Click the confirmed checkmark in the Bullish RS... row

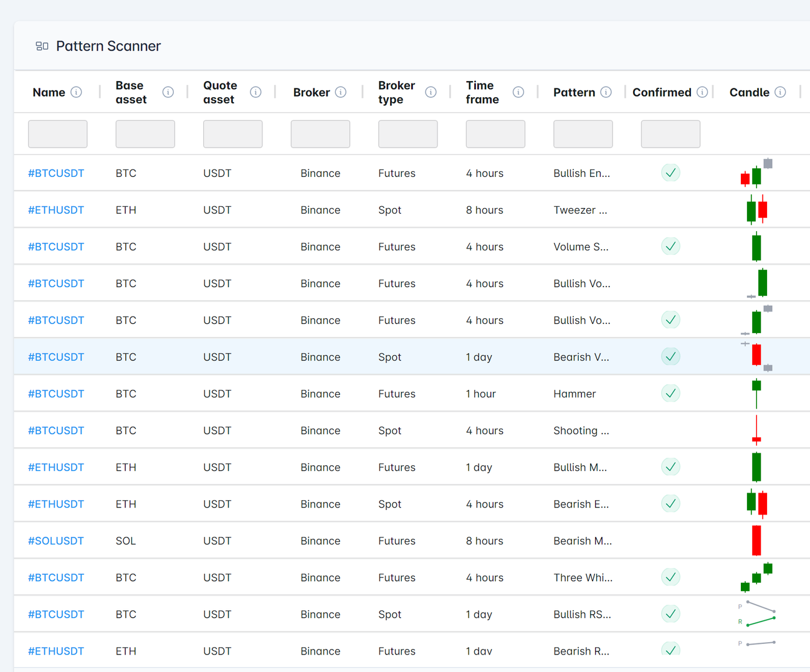tap(670, 614)
